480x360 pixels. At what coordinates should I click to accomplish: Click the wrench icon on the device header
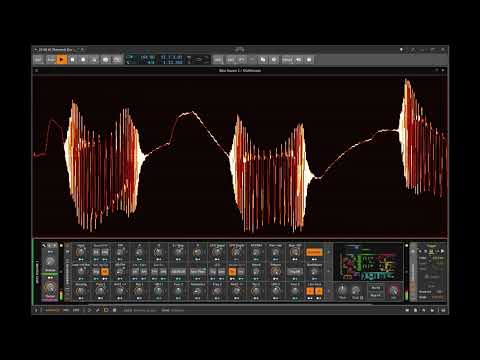pos(44,245)
